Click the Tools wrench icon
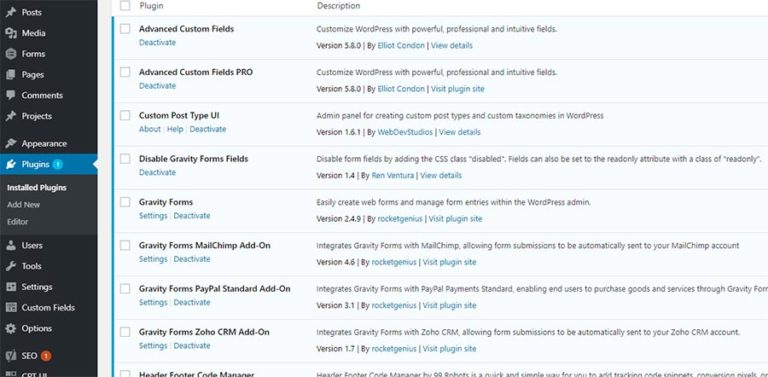Screen dimensions: 768x377 click(x=11, y=266)
